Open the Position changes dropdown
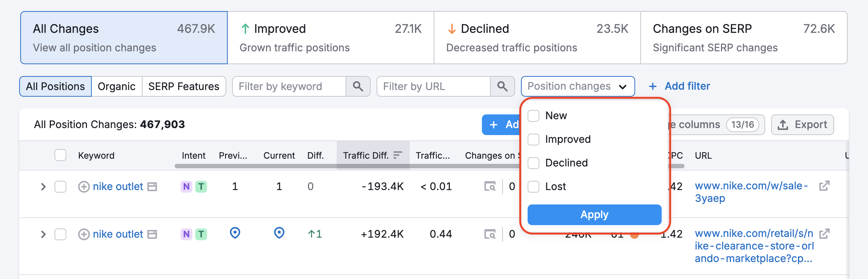868x279 pixels. click(577, 86)
